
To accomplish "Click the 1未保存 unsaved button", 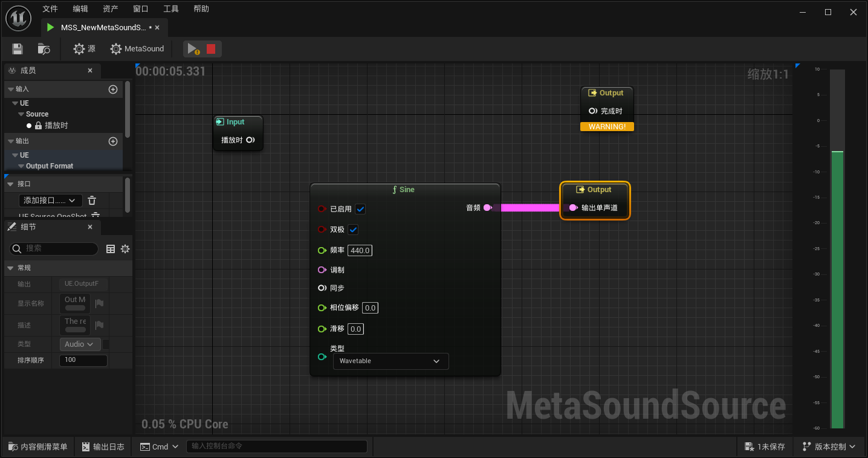I will tap(766, 447).
